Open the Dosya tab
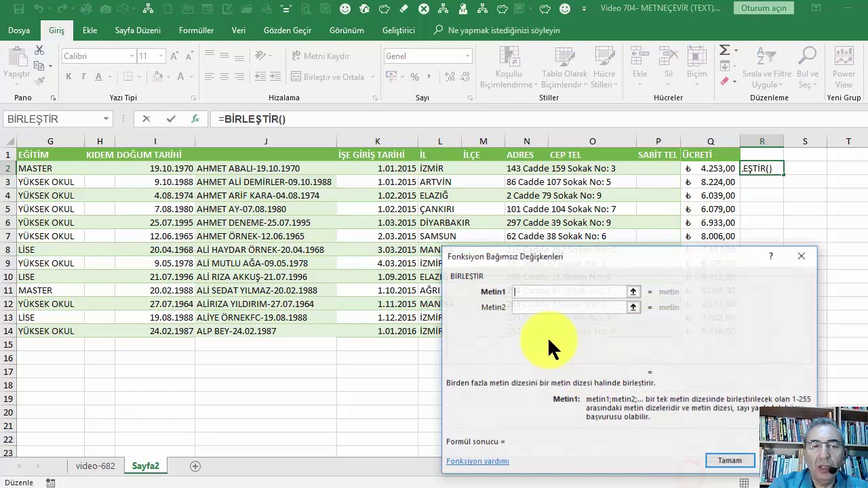Image resolution: width=868 pixels, height=488 pixels. click(x=19, y=30)
